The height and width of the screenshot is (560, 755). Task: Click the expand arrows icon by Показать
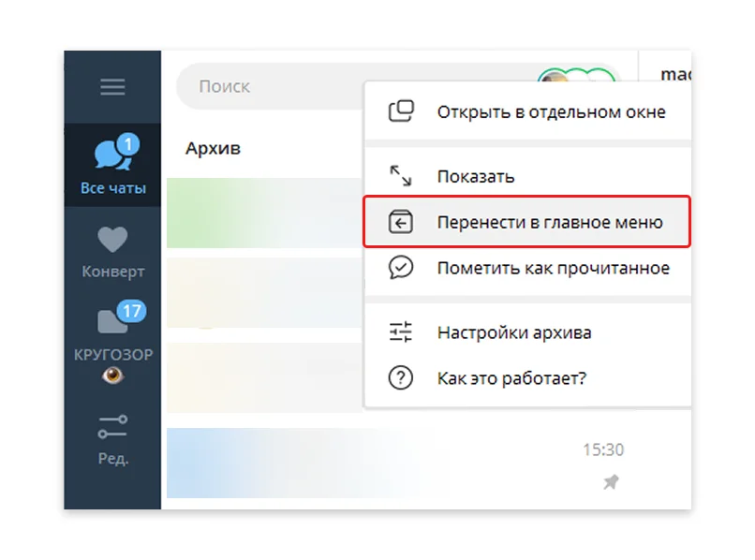(401, 176)
